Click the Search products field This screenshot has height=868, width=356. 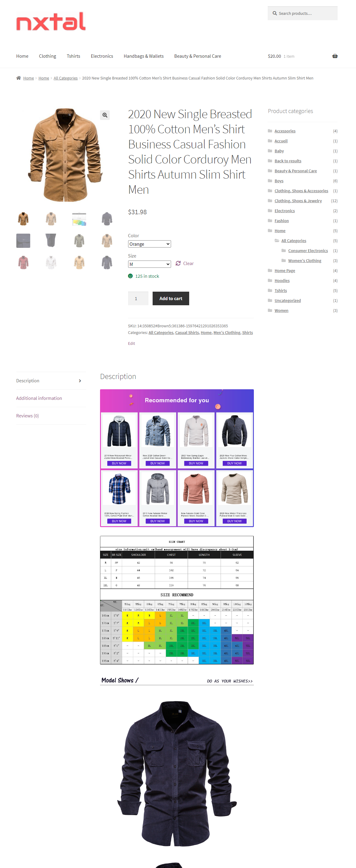click(303, 14)
